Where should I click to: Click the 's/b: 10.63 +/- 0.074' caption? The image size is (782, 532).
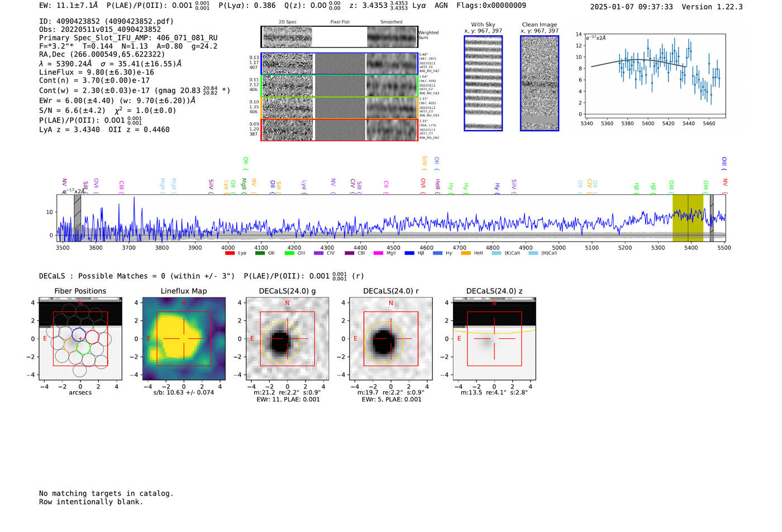pyautogui.click(x=184, y=392)
